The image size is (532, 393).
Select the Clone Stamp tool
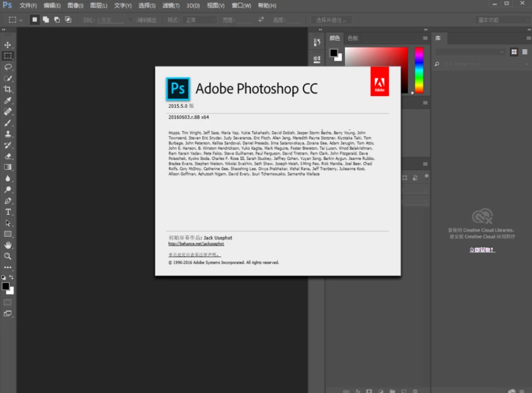8,134
